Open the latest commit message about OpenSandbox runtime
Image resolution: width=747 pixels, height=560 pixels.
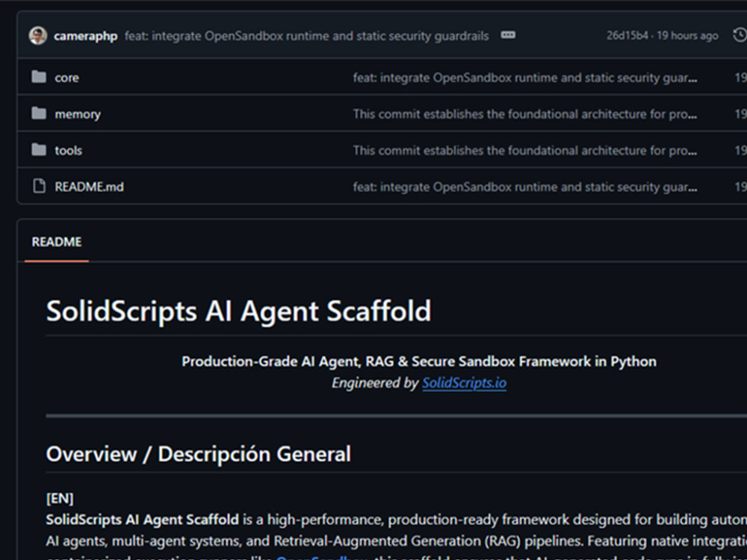307,36
